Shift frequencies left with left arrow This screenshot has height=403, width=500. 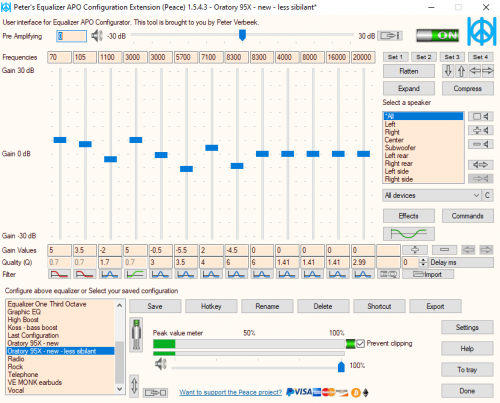(475, 71)
